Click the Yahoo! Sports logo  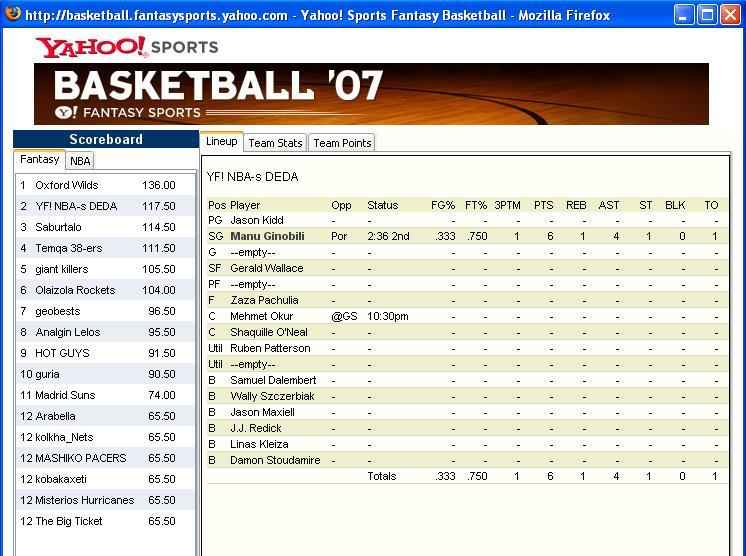click(x=127, y=47)
